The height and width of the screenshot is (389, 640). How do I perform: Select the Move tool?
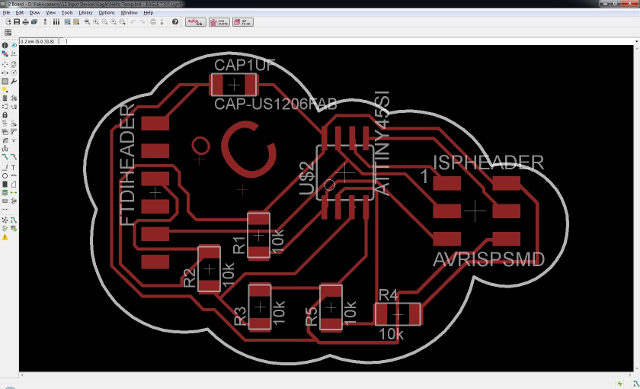point(5,64)
